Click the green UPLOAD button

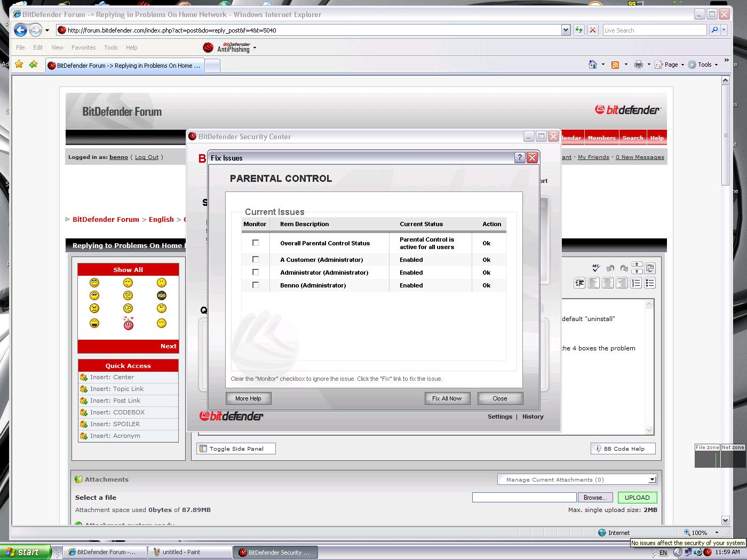[637, 498]
